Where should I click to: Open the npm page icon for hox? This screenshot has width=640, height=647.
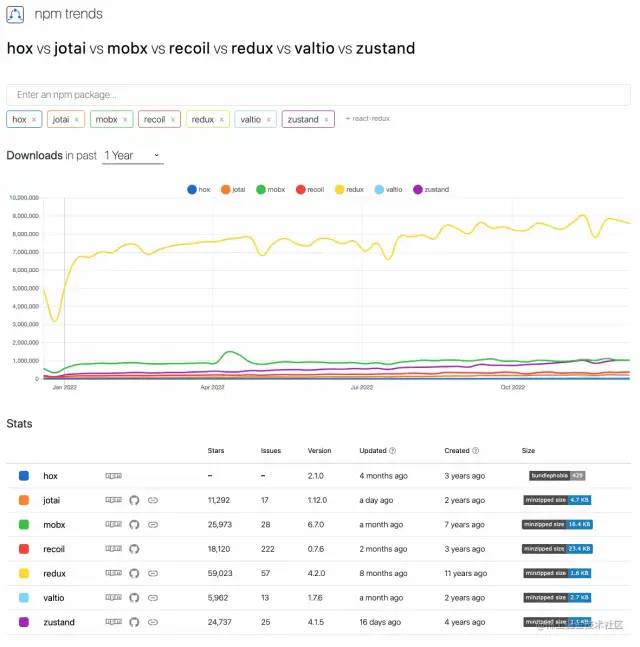[x=113, y=476]
